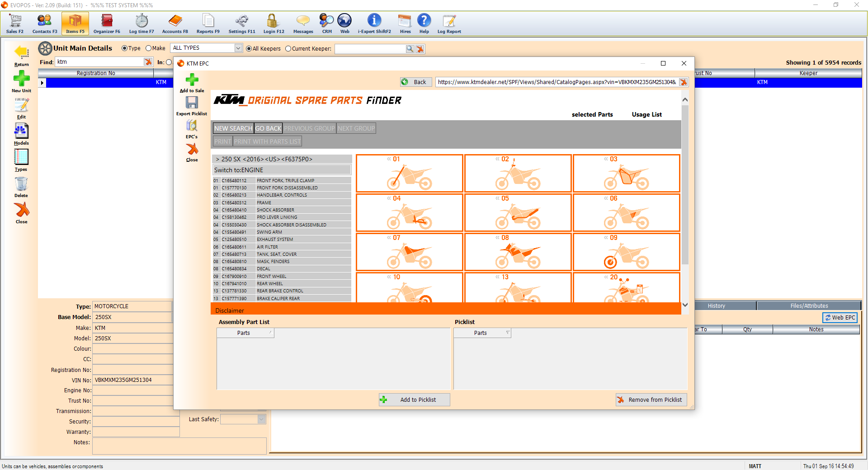Image resolution: width=868 pixels, height=470 pixels.
Task: Switch to the History tab
Action: point(717,306)
